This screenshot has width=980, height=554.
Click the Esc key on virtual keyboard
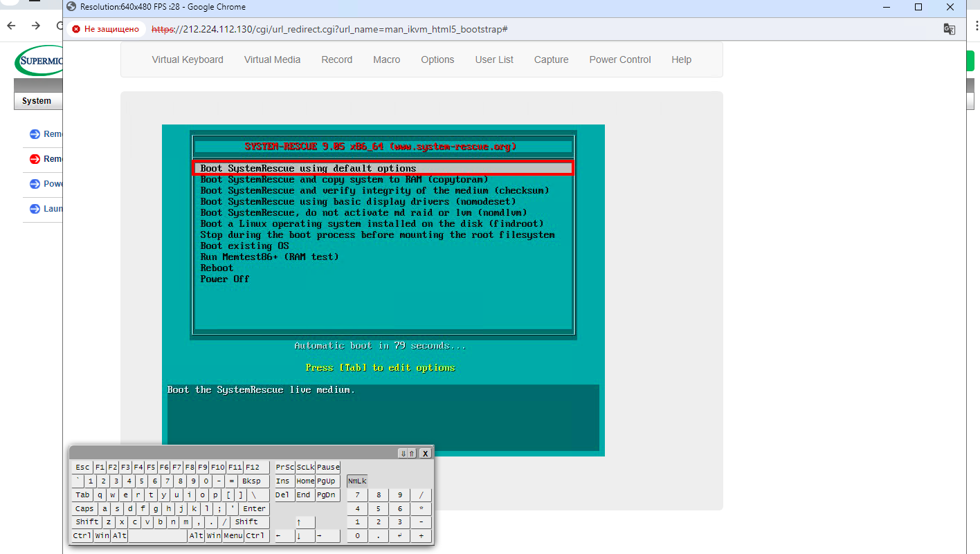tap(82, 468)
